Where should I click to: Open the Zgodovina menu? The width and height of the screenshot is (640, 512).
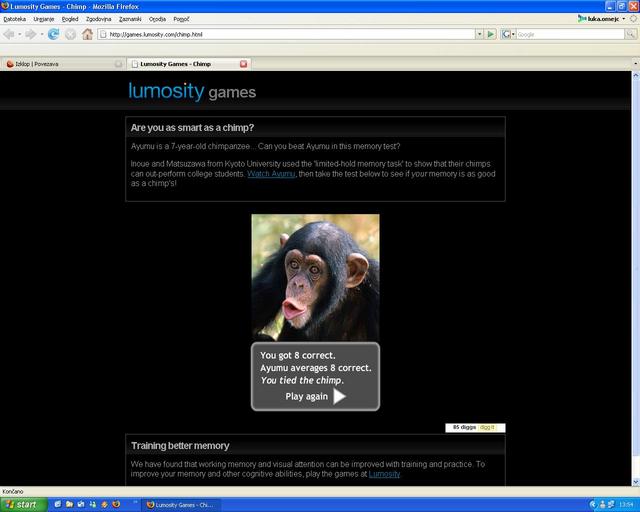pos(98,19)
